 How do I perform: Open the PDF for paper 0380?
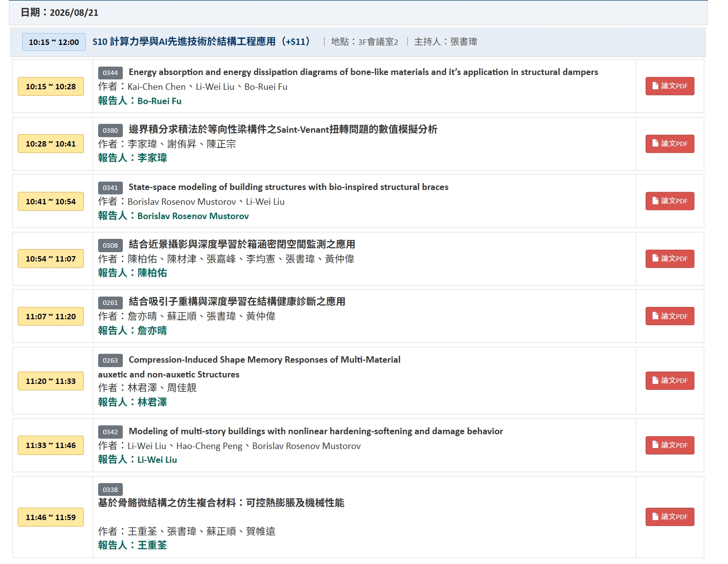pyautogui.click(x=669, y=144)
